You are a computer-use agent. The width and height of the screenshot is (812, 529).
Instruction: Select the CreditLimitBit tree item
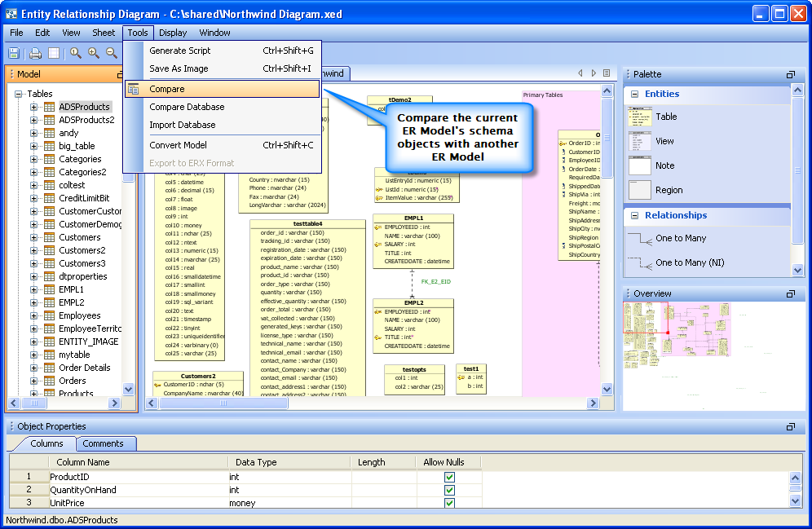pyautogui.click(x=84, y=198)
